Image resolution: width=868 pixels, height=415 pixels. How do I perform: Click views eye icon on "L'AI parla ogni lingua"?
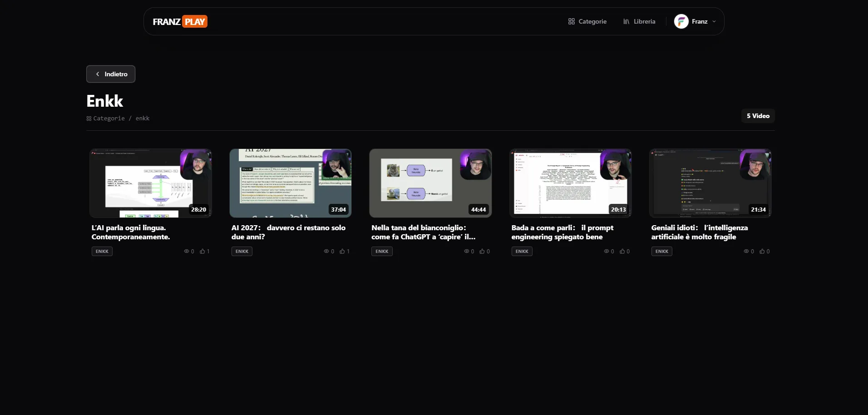tap(186, 252)
